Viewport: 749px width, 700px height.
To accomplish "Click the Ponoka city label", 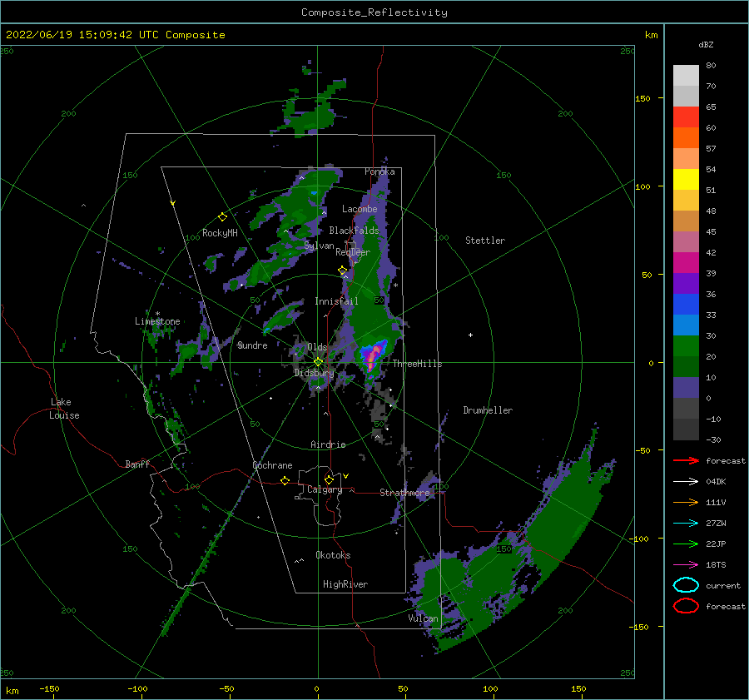I will coord(379,171).
